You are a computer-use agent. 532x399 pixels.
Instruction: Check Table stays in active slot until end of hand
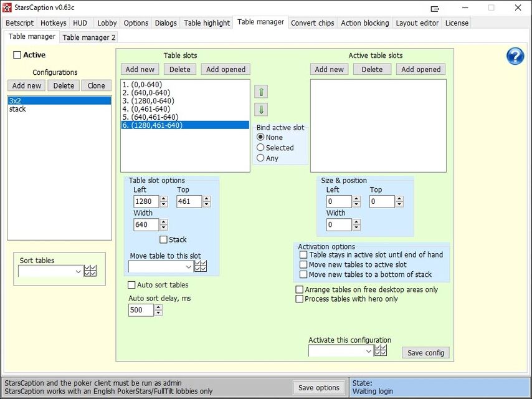(x=303, y=255)
